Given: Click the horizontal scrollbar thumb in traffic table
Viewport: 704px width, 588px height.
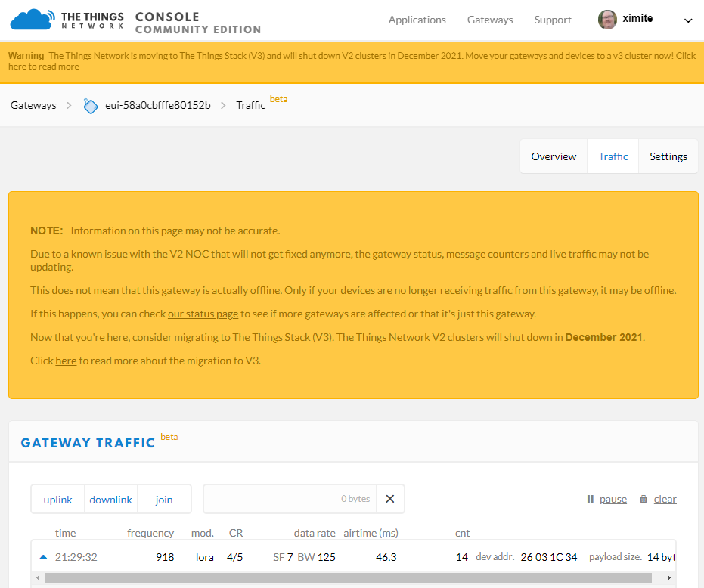Looking at the screenshot, I should 348,577.
